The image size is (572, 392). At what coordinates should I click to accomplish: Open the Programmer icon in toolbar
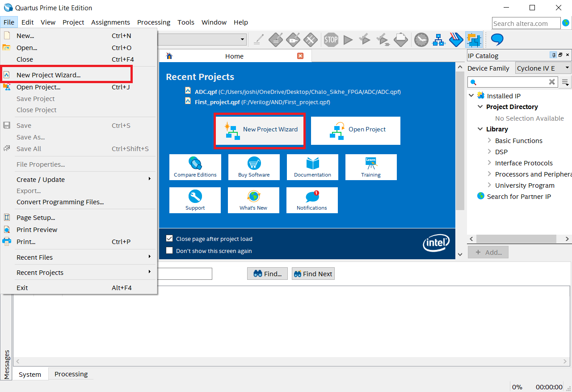(456, 40)
